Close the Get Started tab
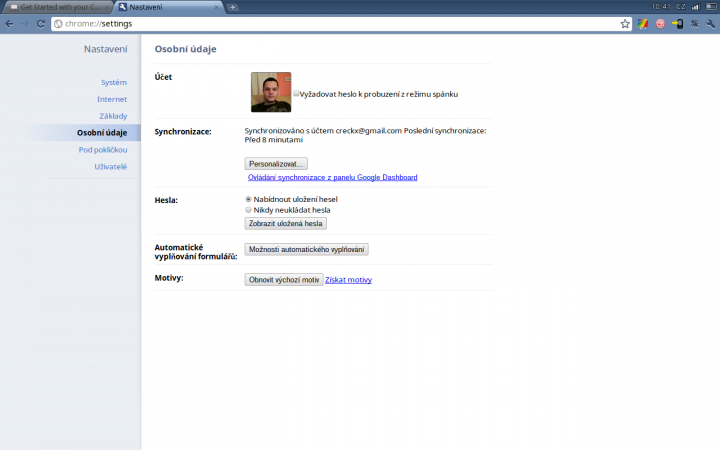 tap(107, 7)
